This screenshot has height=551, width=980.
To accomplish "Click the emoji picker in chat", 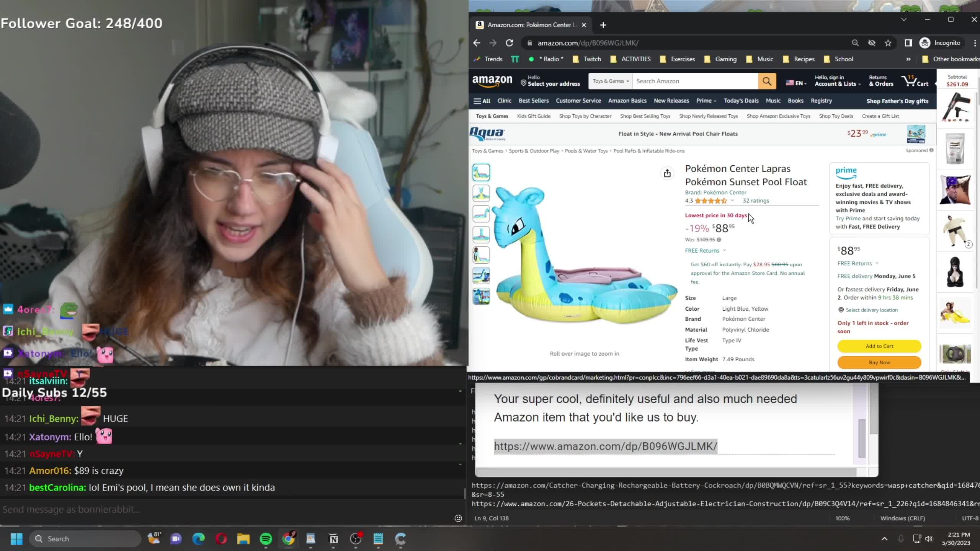I will (458, 518).
